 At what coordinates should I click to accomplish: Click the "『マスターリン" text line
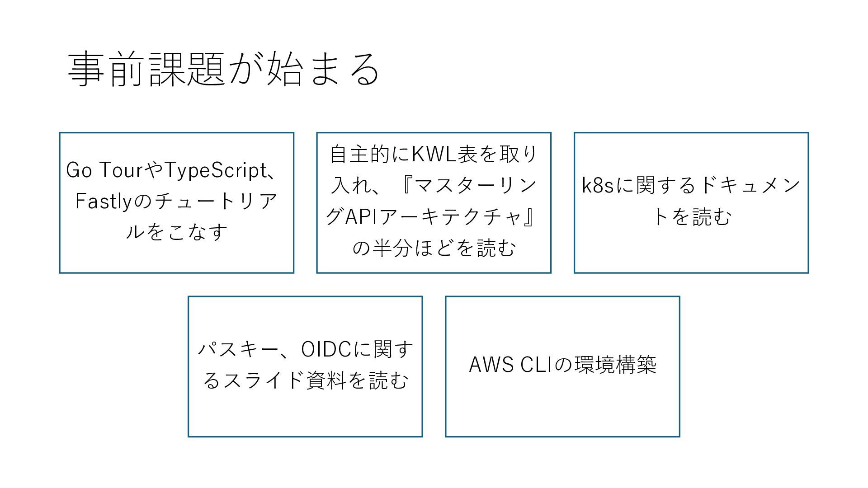(x=468, y=185)
